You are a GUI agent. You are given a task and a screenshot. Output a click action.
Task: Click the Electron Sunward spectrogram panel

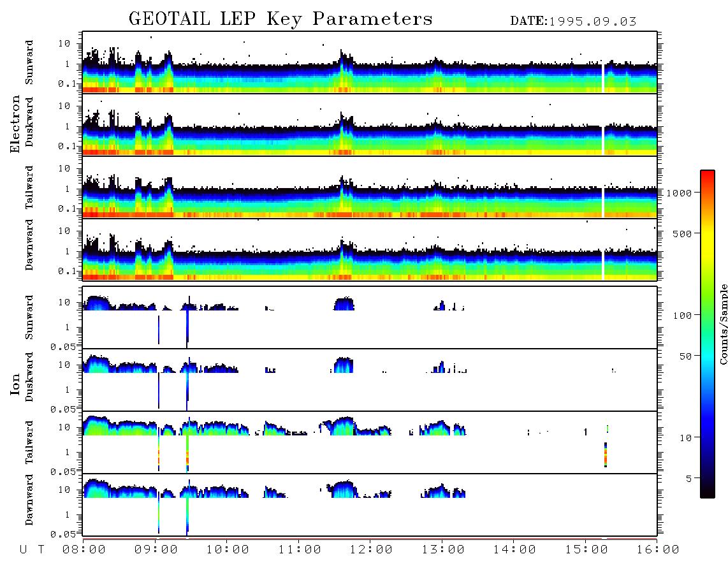370,62
